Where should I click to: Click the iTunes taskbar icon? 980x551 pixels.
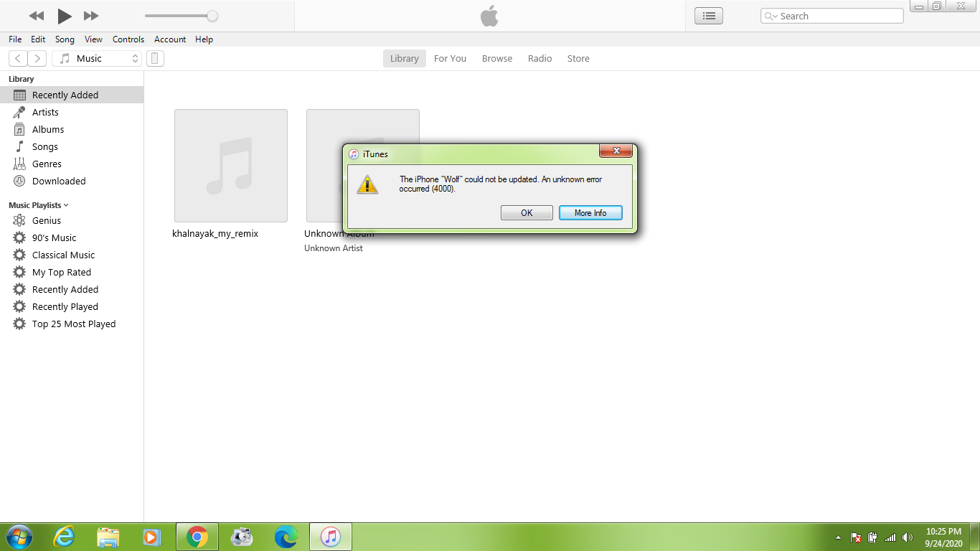(330, 537)
